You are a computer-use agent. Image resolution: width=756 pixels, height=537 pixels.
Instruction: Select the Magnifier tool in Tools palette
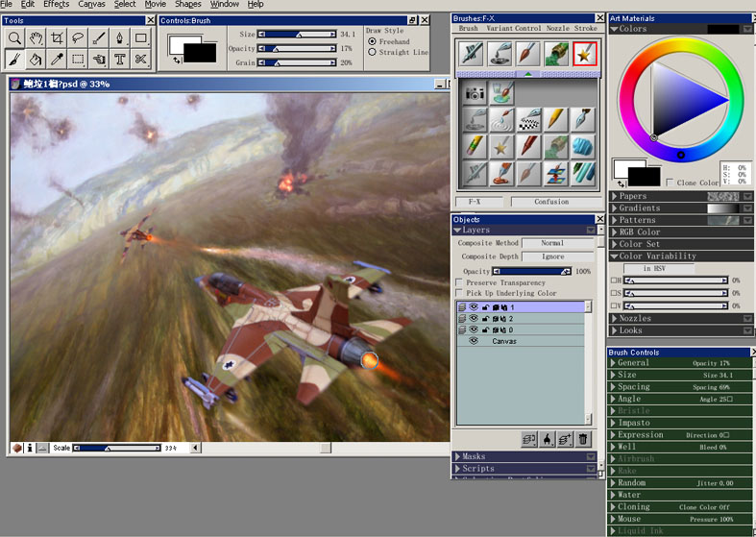pos(15,38)
